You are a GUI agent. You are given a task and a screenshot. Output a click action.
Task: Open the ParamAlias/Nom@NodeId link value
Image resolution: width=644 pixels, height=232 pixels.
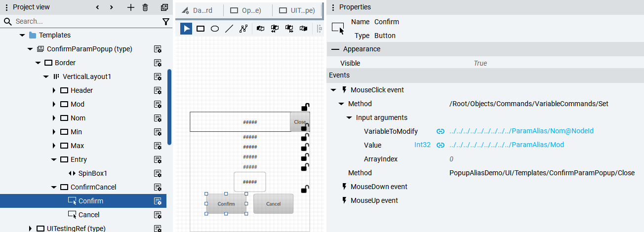(x=522, y=131)
